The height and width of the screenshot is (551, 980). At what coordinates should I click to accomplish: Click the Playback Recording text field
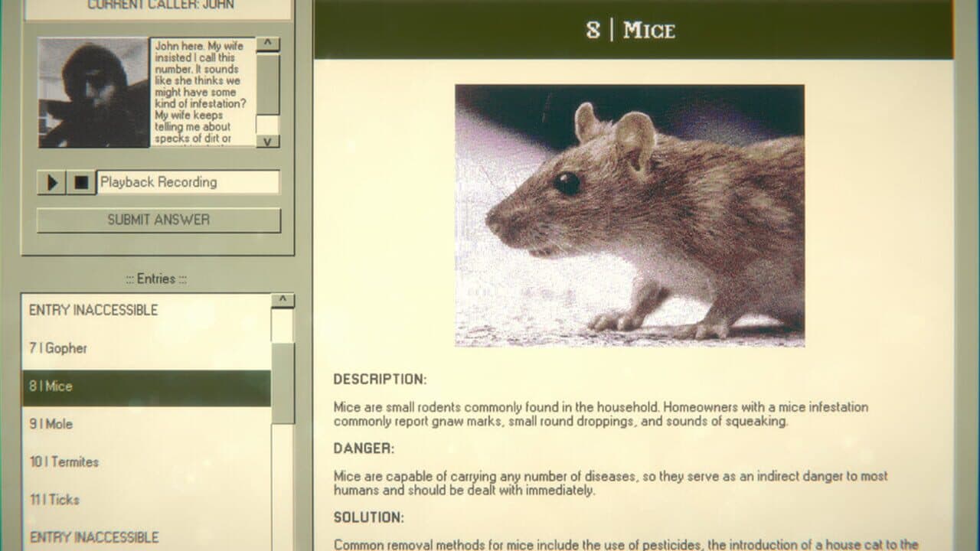188,183
